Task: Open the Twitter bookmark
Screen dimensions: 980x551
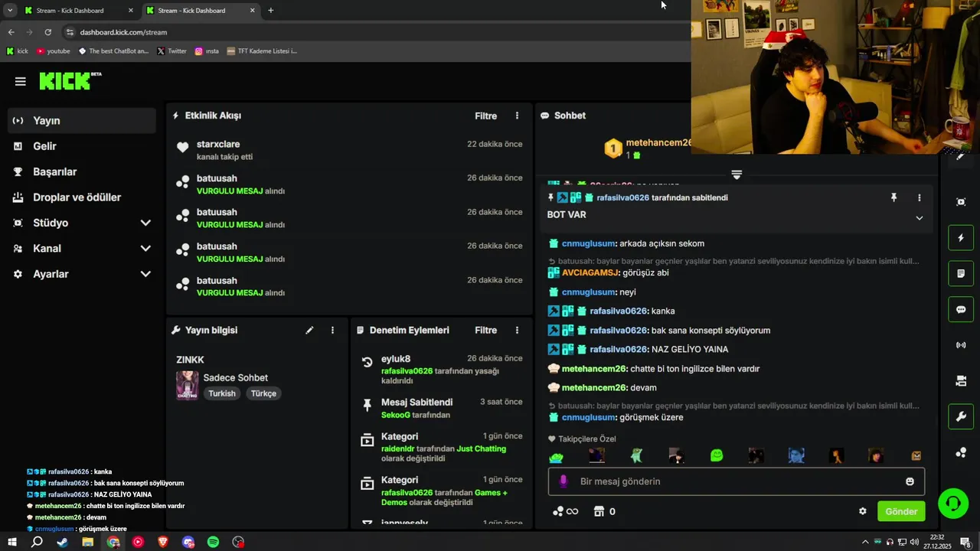Action: point(171,51)
